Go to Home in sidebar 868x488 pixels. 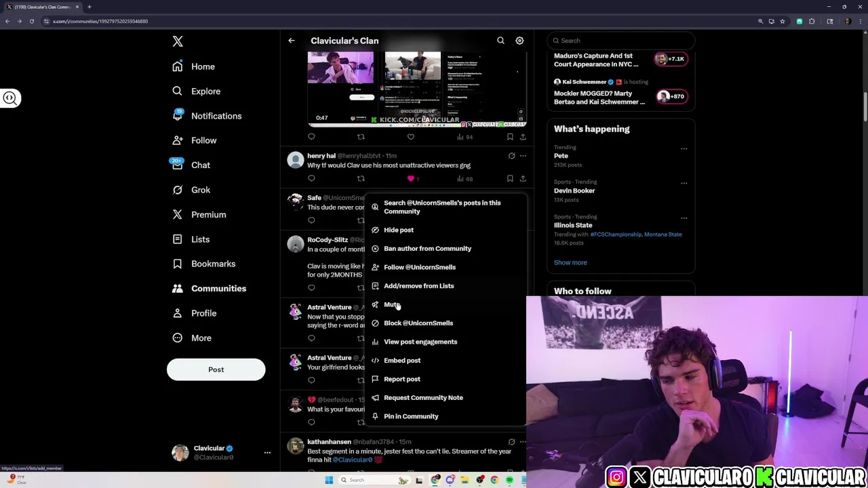click(194, 66)
